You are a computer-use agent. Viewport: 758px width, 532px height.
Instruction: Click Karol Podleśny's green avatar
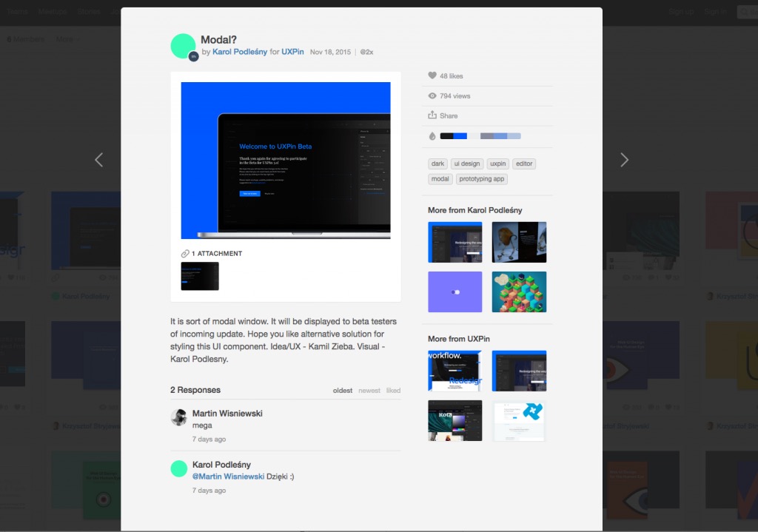coord(183,45)
